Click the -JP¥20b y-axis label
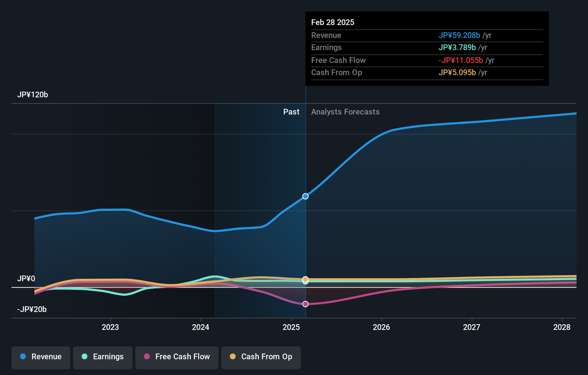The width and height of the screenshot is (588, 375). pos(32,309)
